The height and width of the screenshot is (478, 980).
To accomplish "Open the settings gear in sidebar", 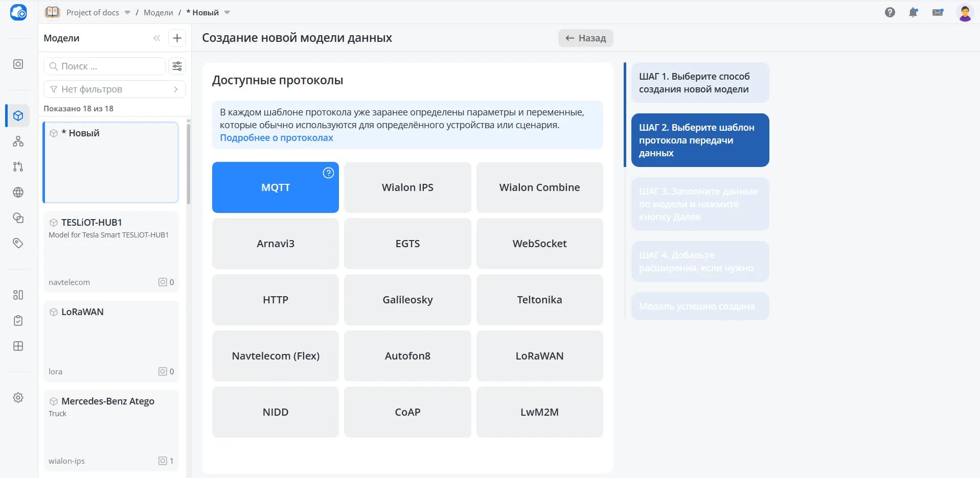I will [x=18, y=398].
